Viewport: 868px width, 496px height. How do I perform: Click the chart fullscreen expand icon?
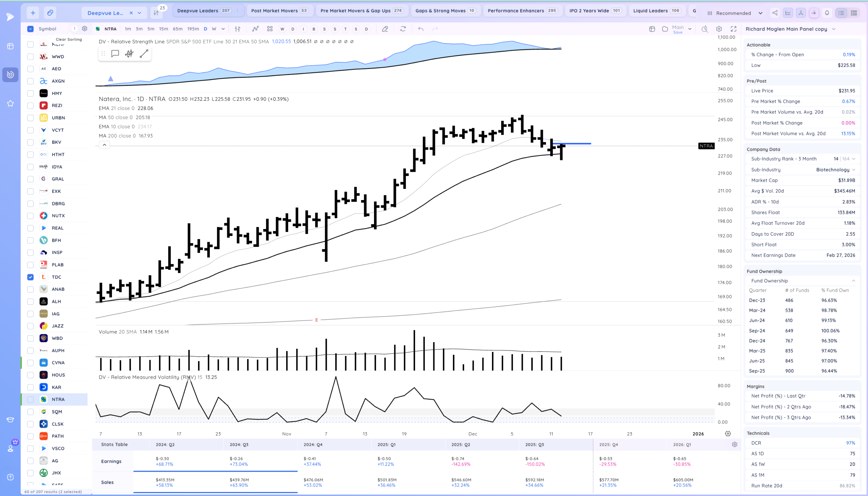coord(733,29)
